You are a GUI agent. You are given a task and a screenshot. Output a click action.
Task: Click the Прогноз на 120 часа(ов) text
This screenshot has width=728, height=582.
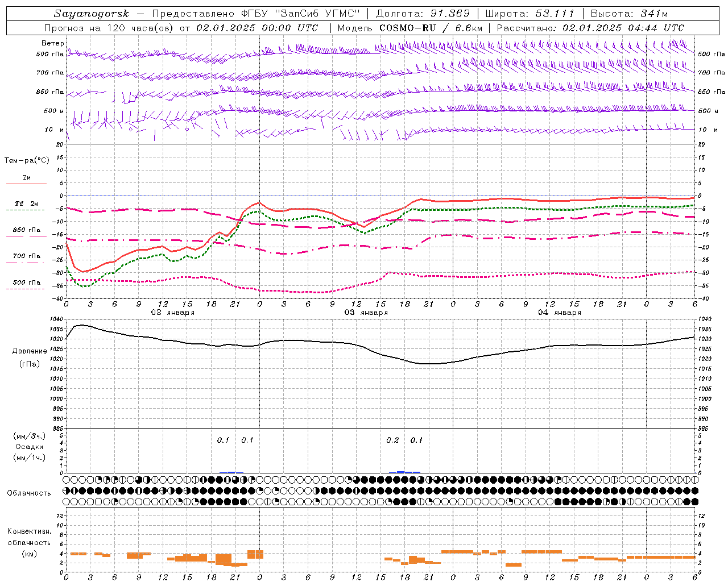pos(110,28)
